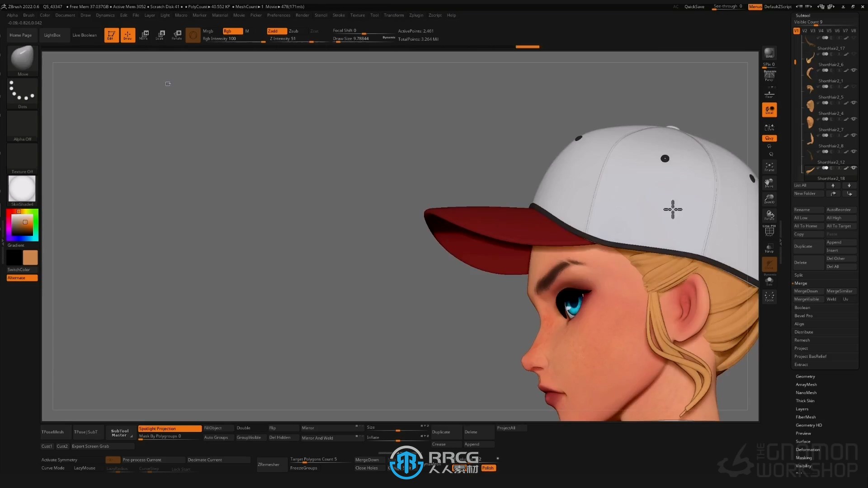Switch to Scale mode icon
Image resolution: width=868 pixels, height=488 pixels.
(x=160, y=35)
